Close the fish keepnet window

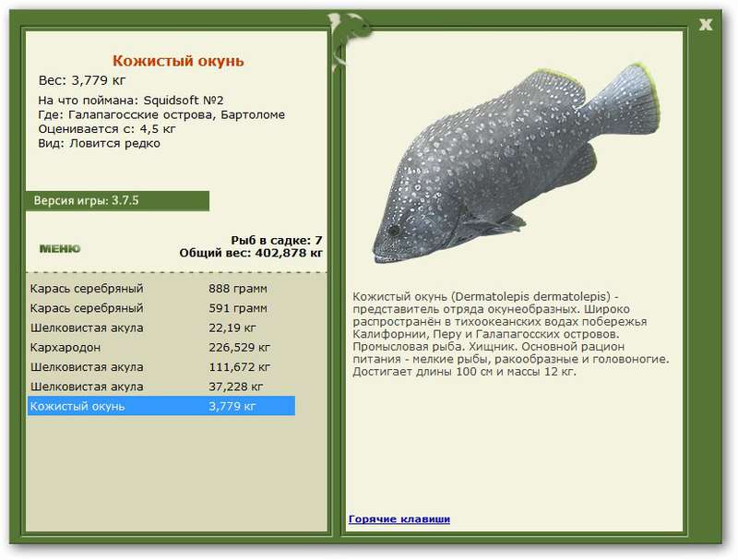(705, 25)
